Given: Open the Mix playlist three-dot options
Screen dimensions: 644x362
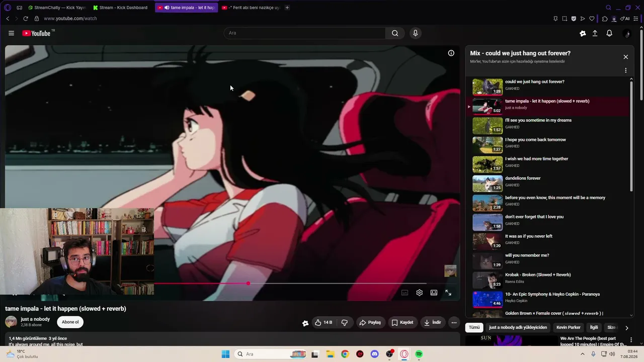Looking at the screenshot, I should pyautogui.click(x=626, y=70).
